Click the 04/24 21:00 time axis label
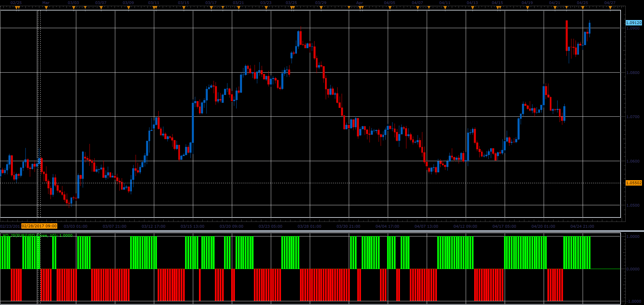Image resolution: width=644 pixels, height=305 pixels. (x=582, y=226)
